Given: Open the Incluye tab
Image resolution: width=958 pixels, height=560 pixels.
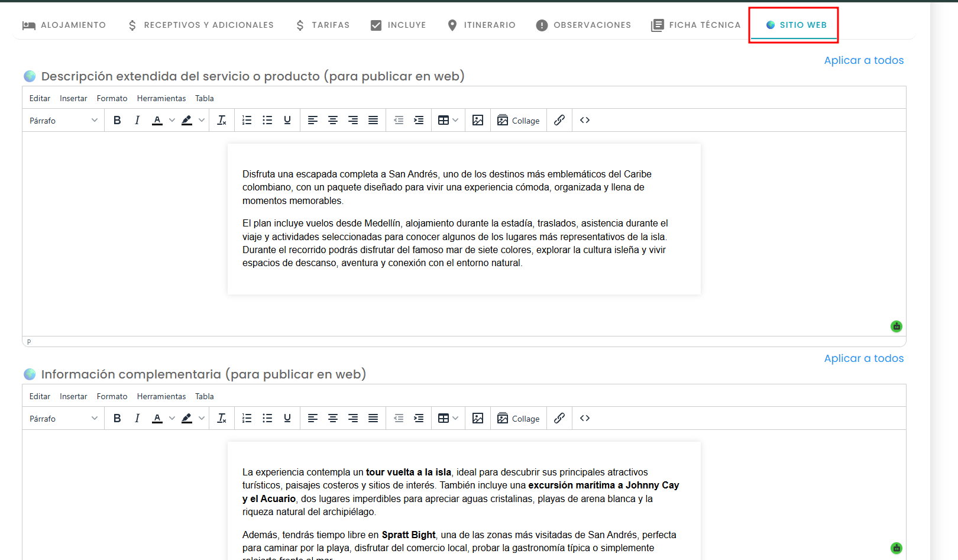Looking at the screenshot, I should pos(398,25).
